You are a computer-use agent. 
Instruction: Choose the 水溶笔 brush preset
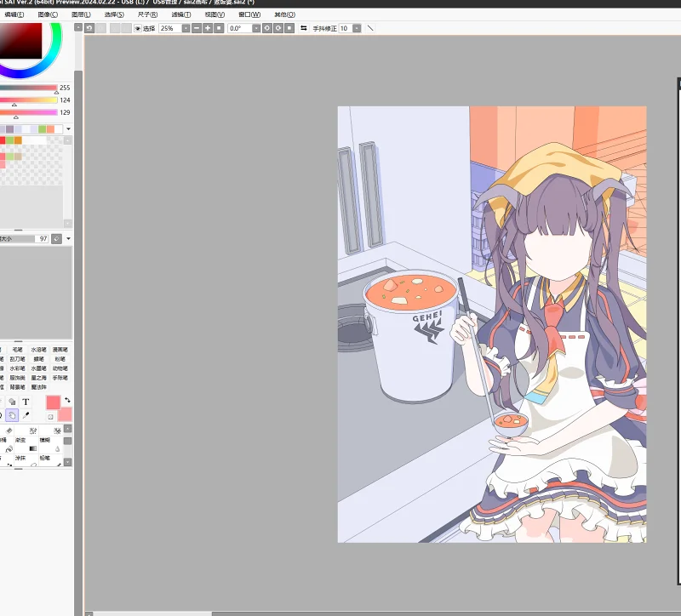pyautogui.click(x=38, y=350)
